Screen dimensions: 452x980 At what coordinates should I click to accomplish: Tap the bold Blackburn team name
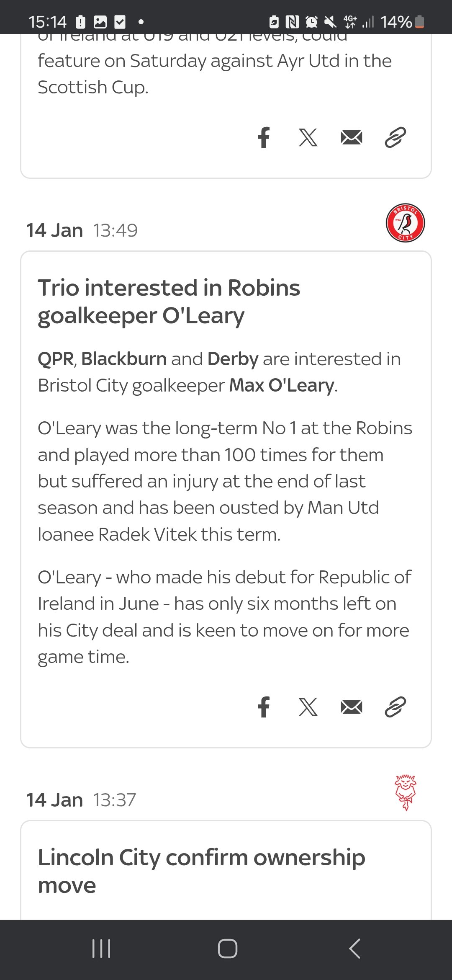[x=124, y=359]
